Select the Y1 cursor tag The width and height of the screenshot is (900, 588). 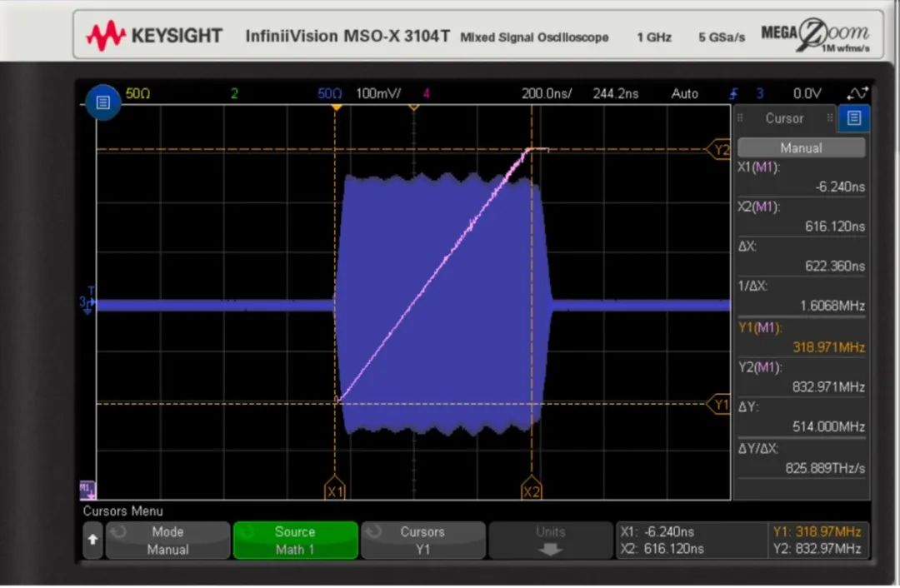[x=719, y=405]
